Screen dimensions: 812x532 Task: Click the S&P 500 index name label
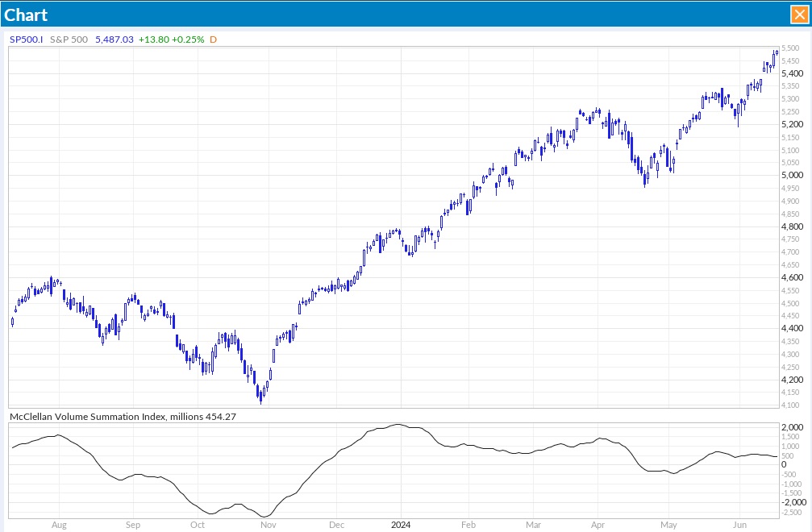tap(69, 39)
